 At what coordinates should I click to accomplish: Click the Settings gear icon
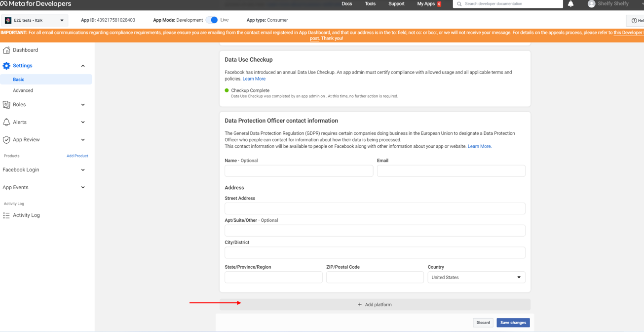tap(6, 66)
